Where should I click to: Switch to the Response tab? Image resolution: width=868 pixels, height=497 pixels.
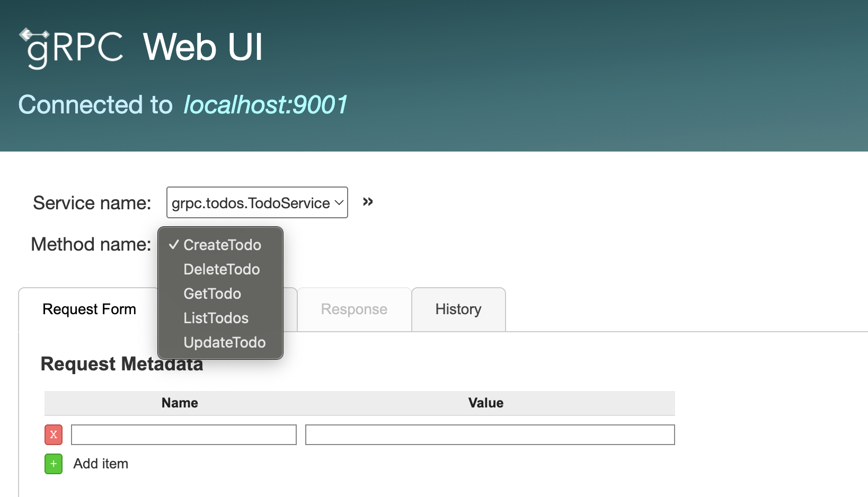(353, 309)
